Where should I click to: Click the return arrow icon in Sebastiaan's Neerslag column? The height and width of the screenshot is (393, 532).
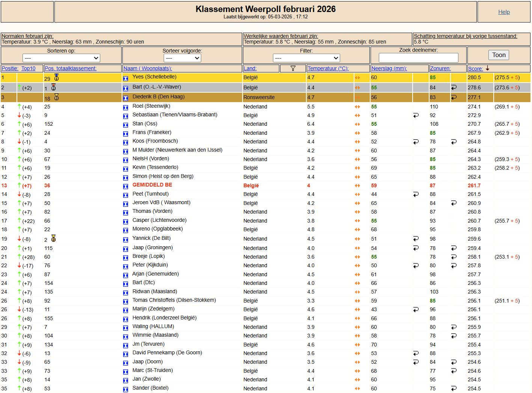coord(416,116)
